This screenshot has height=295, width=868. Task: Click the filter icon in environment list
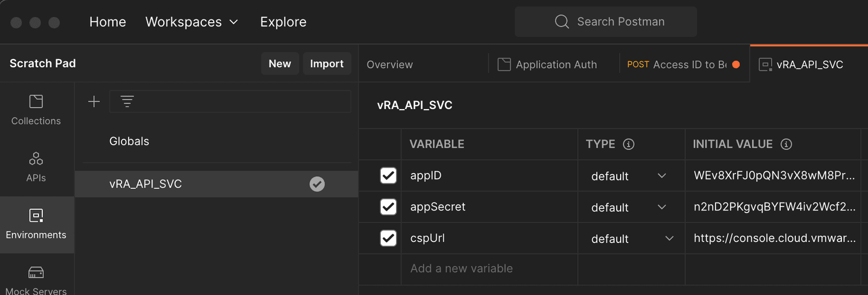tap(127, 101)
